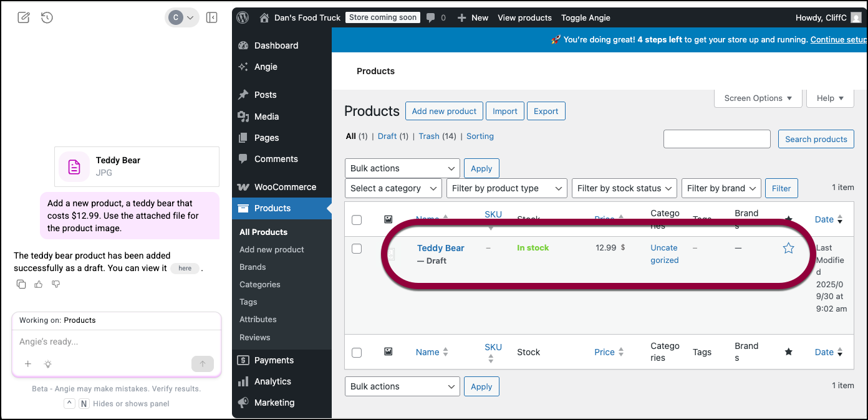Select Categories in the Products submenu

[259, 284]
